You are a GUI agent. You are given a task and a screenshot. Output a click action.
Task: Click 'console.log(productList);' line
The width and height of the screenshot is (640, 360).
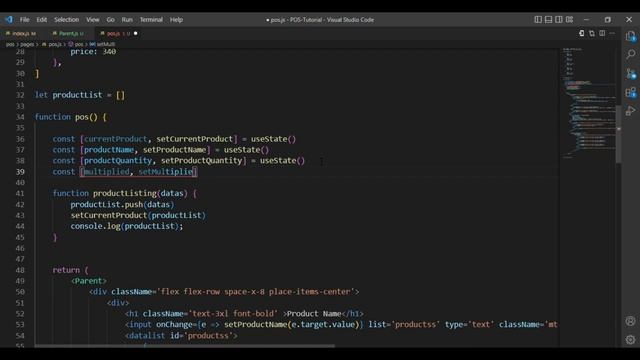tap(127, 226)
